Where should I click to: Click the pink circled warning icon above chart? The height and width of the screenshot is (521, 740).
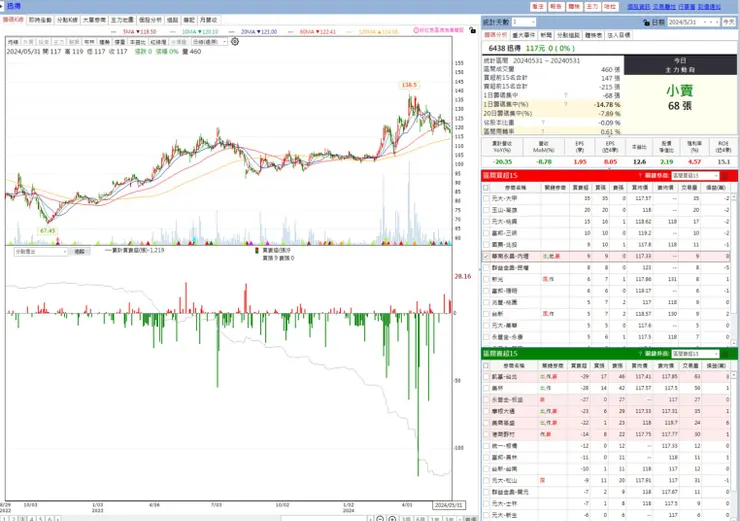click(416, 30)
